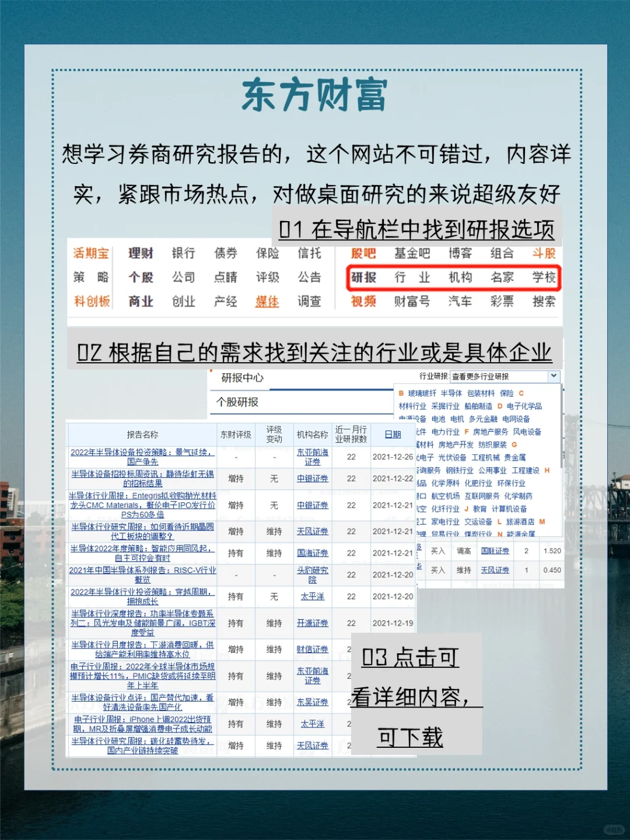630x840 pixels.
Task: Expand the 查看更多行业研报 dropdown arrow
Action: coord(554,376)
